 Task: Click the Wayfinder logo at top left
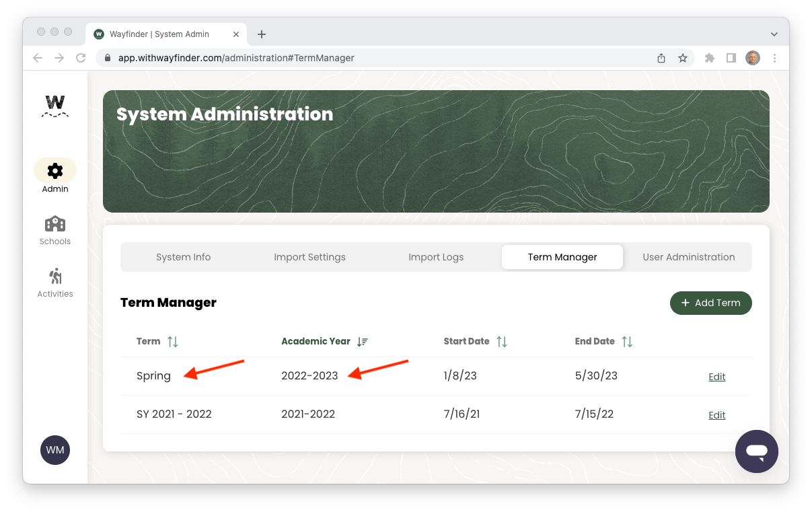pos(54,106)
